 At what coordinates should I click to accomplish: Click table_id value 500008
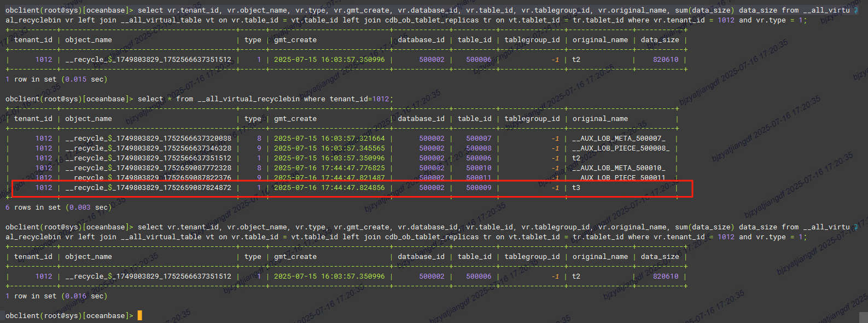click(479, 148)
